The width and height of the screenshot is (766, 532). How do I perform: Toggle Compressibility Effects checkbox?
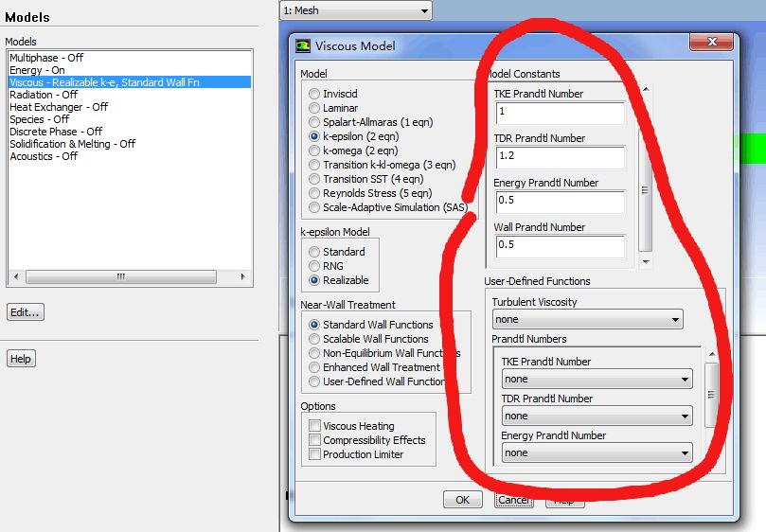(314, 440)
